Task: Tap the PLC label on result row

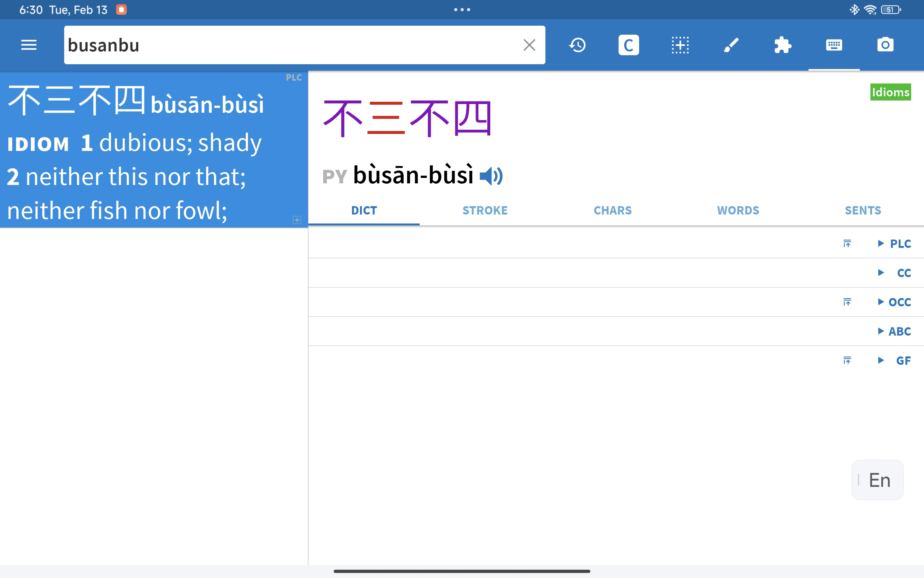Action: click(x=294, y=78)
